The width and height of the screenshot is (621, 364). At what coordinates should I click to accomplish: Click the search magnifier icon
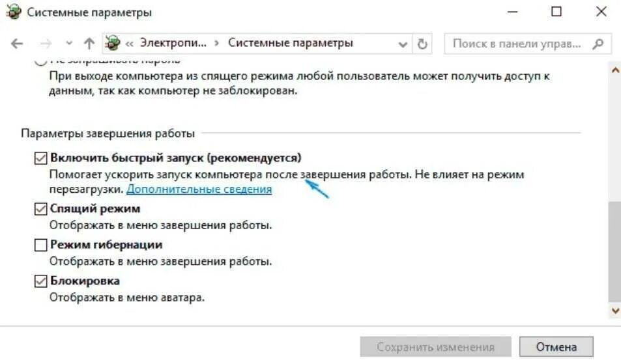click(598, 44)
